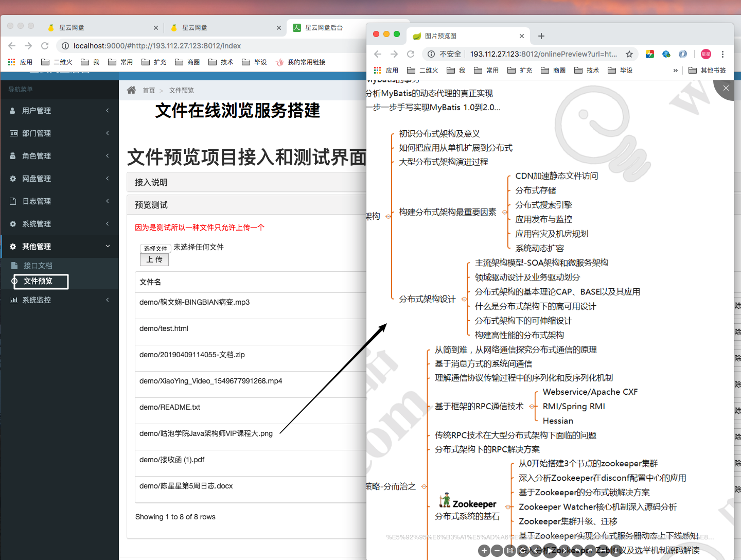The image size is (741, 560).
Task: Reload the localhost:9000 page in back window
Action: (x=45, y=46)
